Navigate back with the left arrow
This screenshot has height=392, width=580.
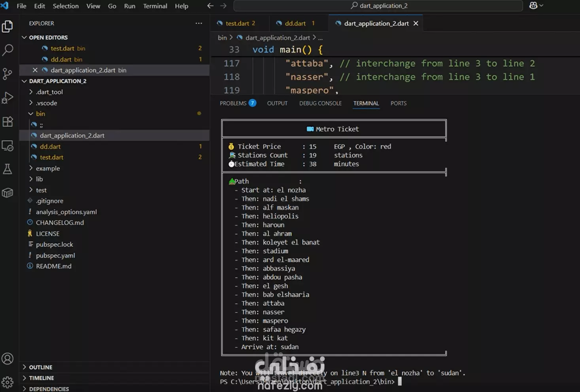coord(210,6)
